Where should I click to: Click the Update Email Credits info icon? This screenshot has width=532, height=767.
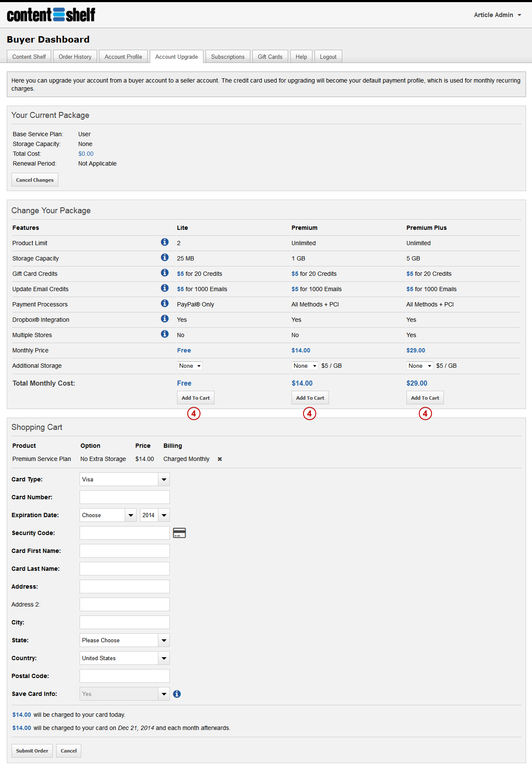165,288
